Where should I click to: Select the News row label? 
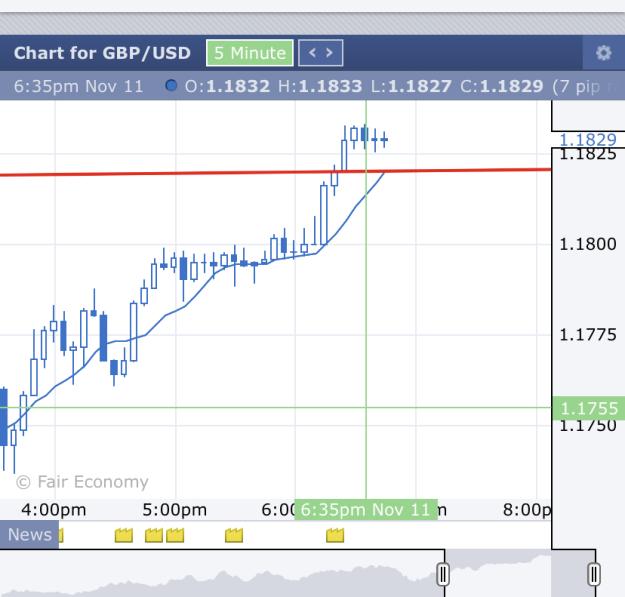[x=29, y=535]
